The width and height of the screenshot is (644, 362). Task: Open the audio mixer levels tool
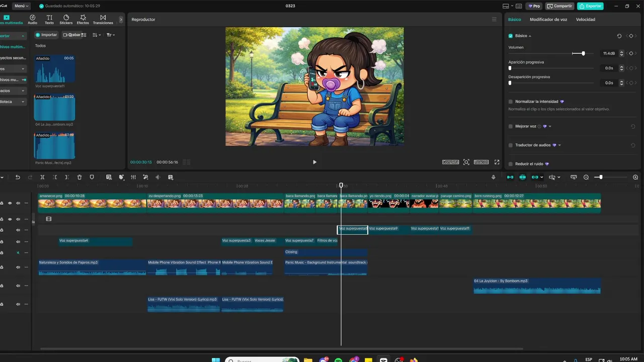coord(133,177)
